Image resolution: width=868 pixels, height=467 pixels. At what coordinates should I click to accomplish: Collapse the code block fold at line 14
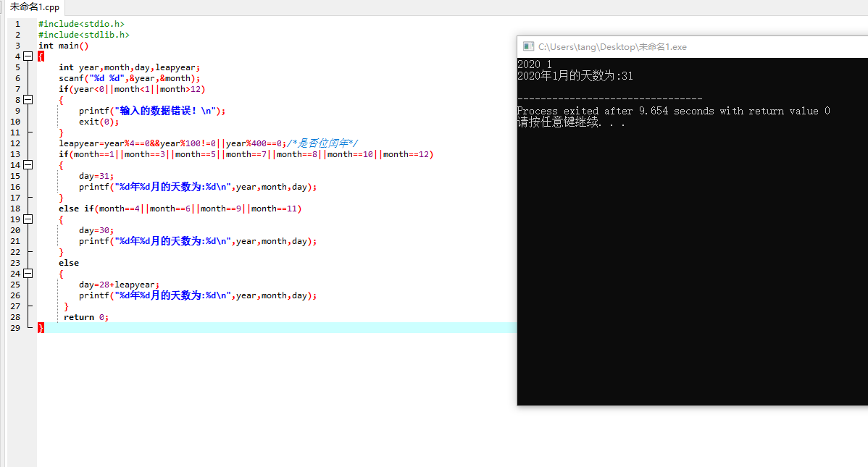[28, 165]
